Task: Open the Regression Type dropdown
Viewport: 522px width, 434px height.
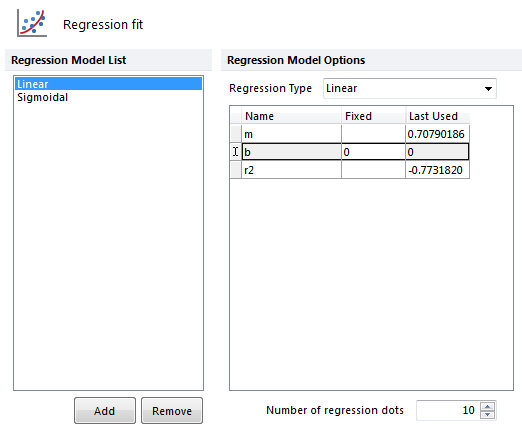Action: pyautogui.click(x=410, y=88)
